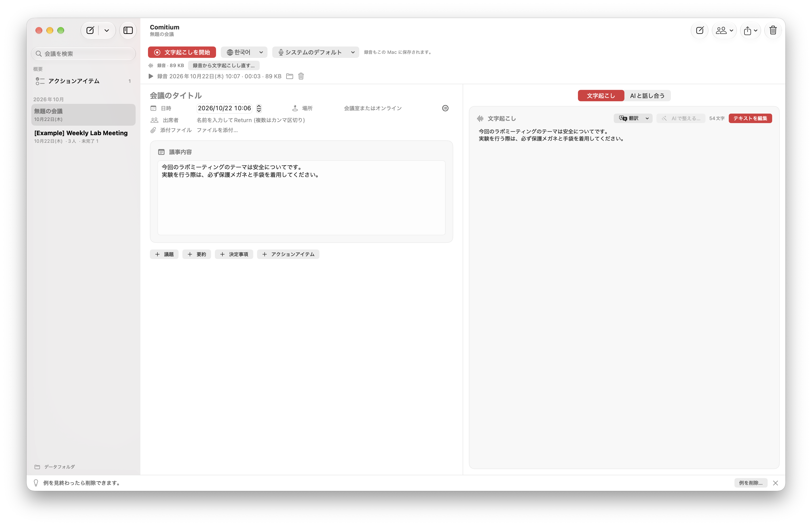Click the 会議を検索 search field
This screenshot has height=526, width=812.
point(83,54)
